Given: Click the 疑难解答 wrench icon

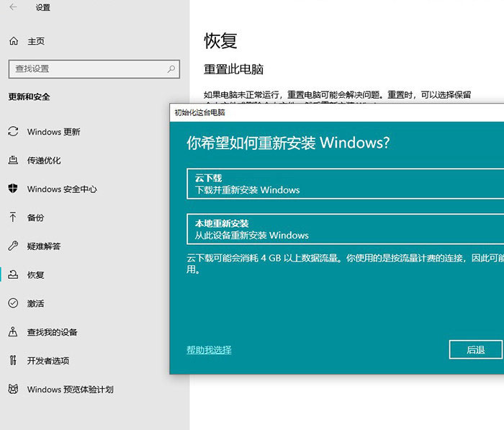Looking at the screenshot, I should 13,246.
